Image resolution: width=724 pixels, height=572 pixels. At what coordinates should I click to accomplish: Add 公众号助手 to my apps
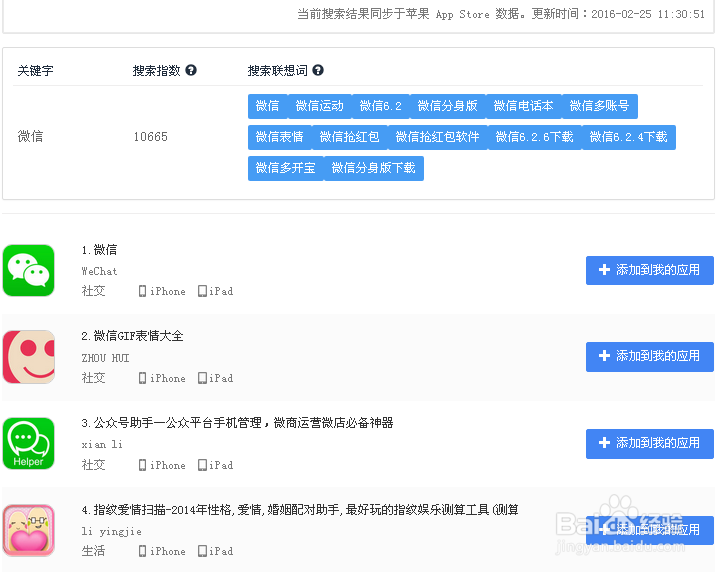[x=650, y=444]
